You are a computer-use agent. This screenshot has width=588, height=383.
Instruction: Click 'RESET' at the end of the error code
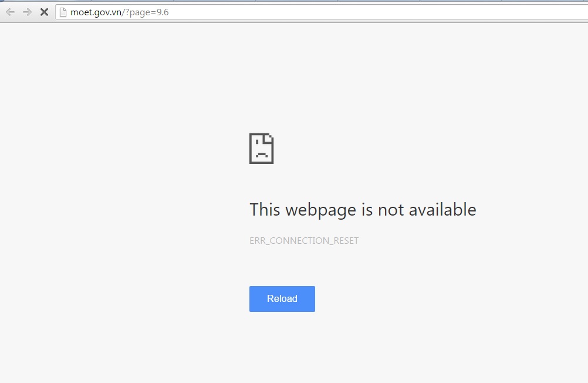(346, 241)
